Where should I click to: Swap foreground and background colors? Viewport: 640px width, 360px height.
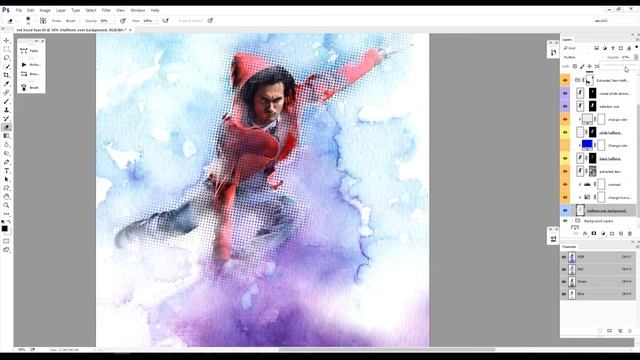[9, 222]
